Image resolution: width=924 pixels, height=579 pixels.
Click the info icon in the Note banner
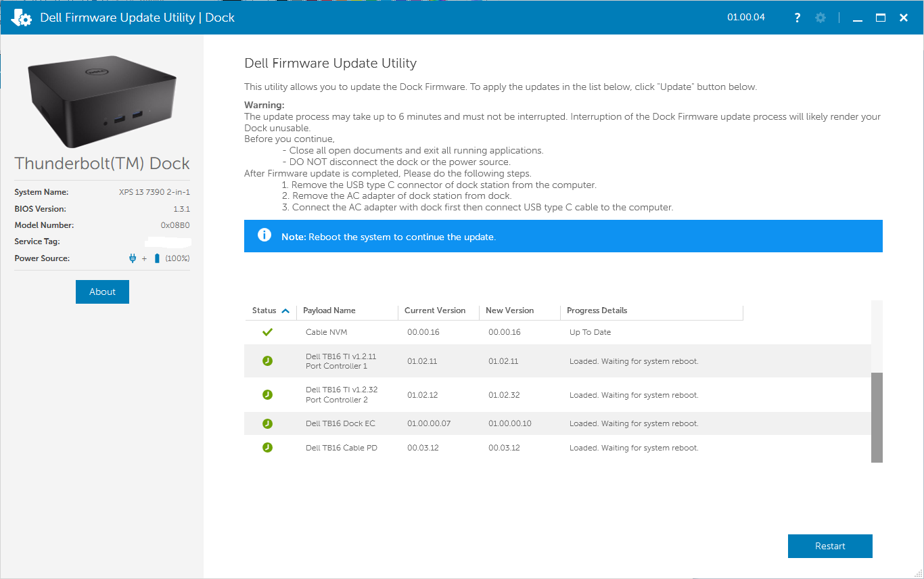click(x=264, y=235)
